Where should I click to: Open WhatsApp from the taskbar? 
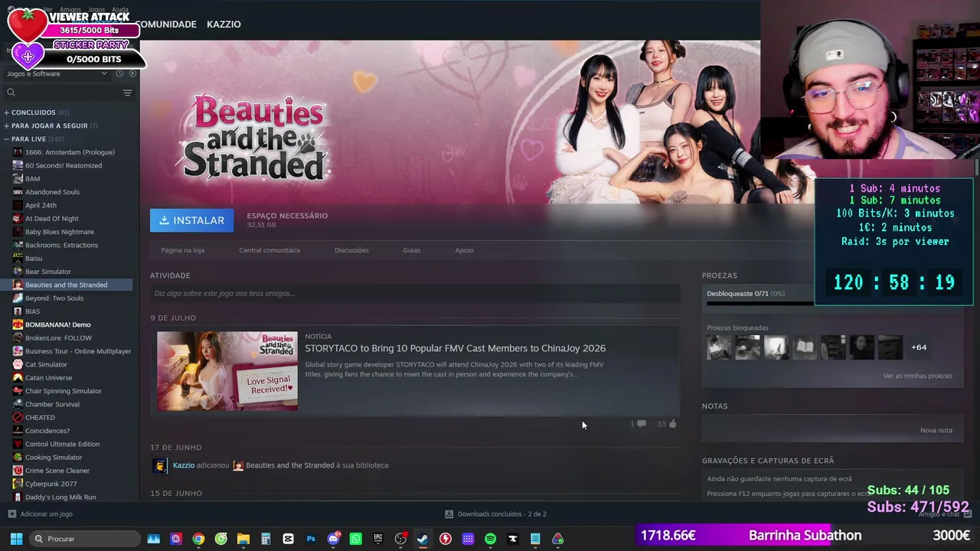[x=355, y=539]
